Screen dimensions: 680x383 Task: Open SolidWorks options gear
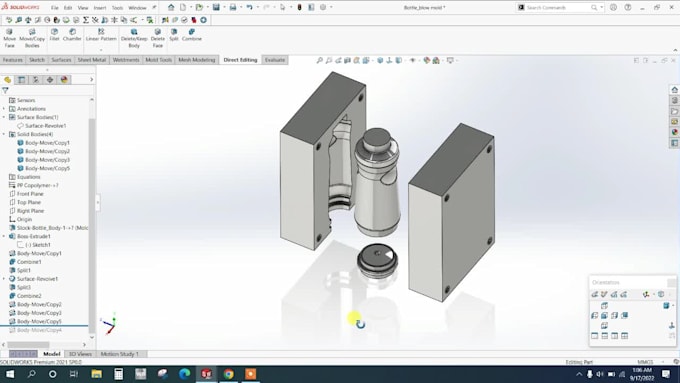[x=323, y=7]
